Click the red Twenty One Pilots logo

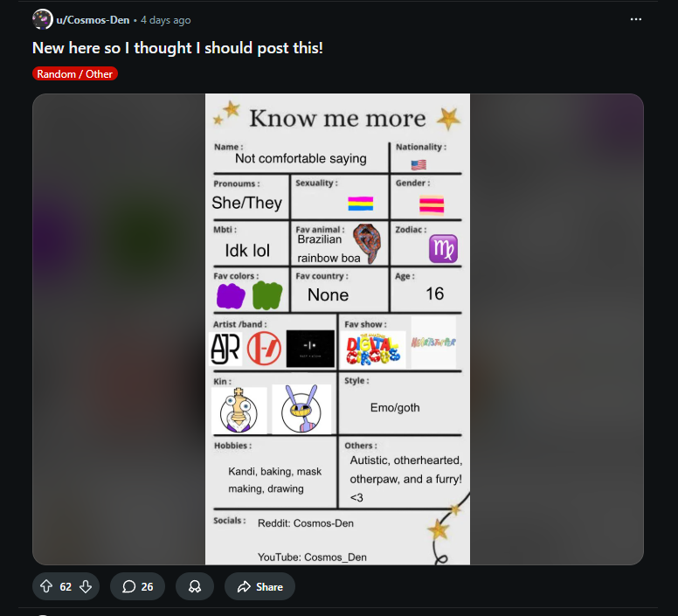[x=263, y=349]
